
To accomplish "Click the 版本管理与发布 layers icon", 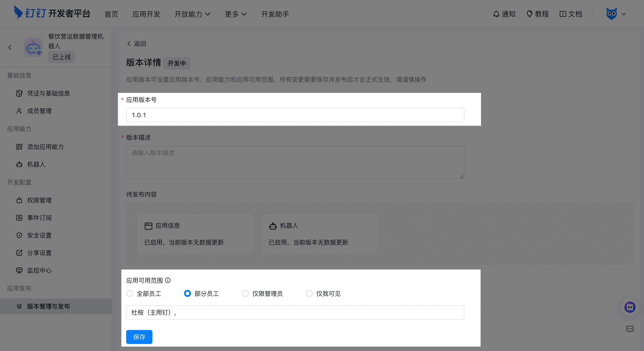I will [19, 306].
